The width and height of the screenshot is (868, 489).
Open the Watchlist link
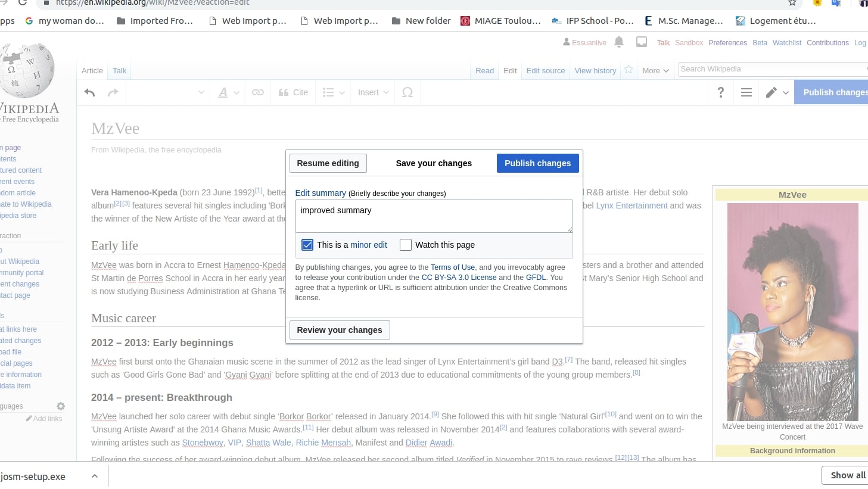787,43
